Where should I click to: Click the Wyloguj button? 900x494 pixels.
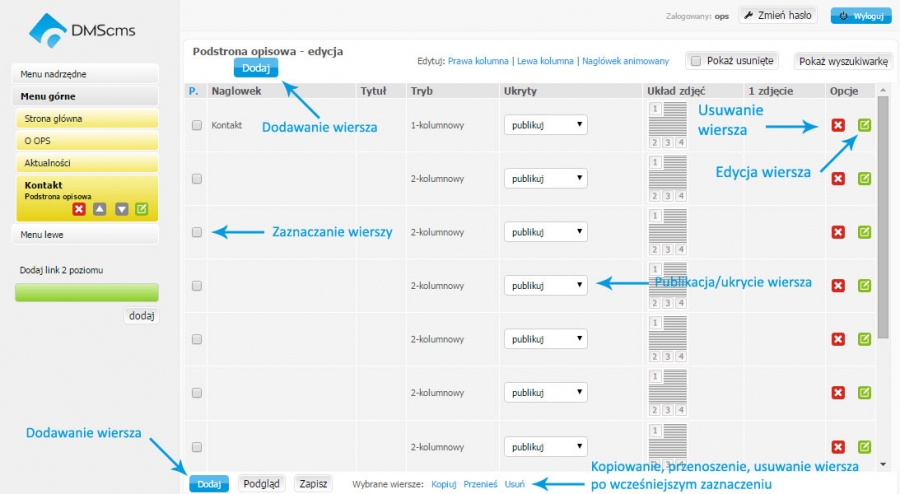861,16
